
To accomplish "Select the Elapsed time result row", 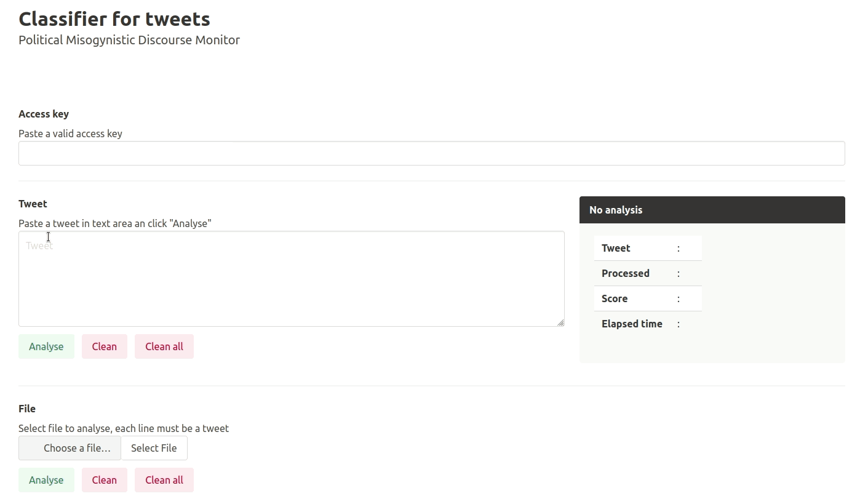I will click(648, 324).
